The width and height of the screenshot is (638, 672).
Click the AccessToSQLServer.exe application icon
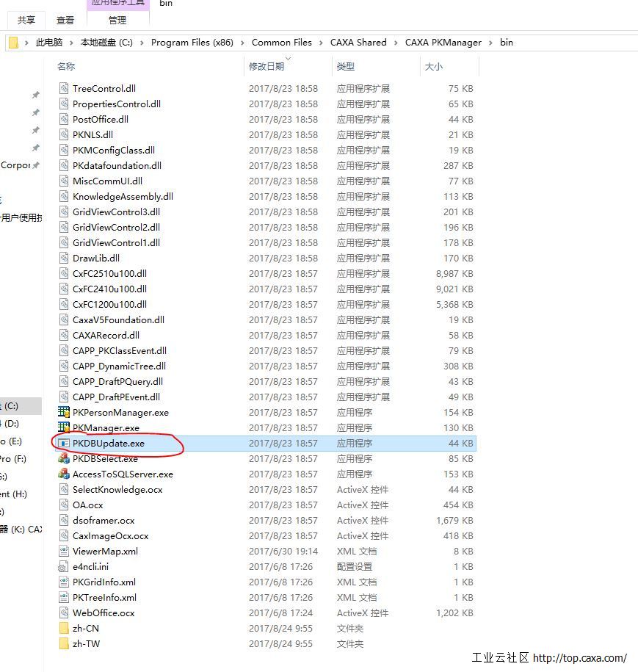pyautogui.click(x=64, y=474)
